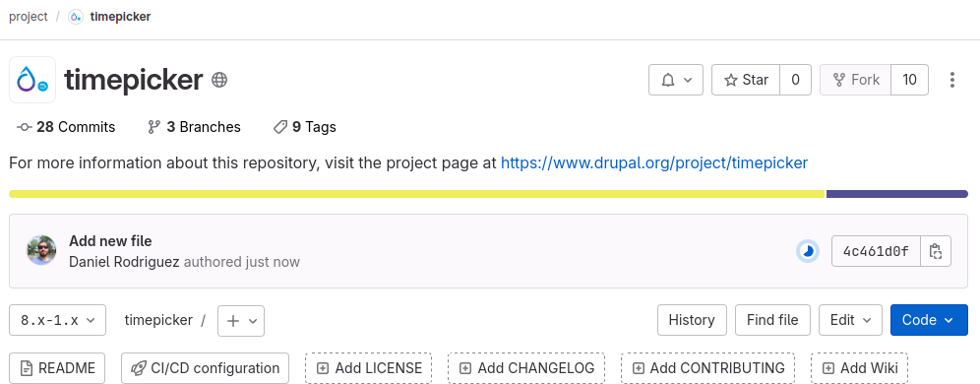Click Add Wiki
980x384 pixels.
[859, 368]
